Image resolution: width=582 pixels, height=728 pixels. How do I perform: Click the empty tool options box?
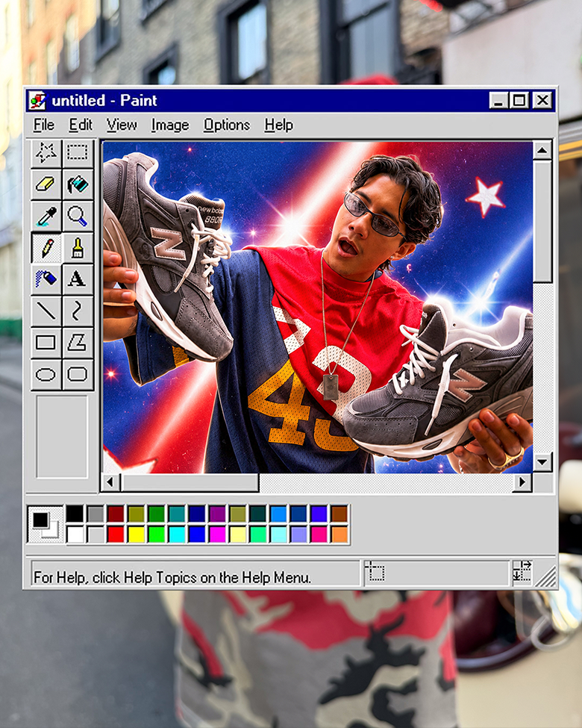click(x=62, y=437)
